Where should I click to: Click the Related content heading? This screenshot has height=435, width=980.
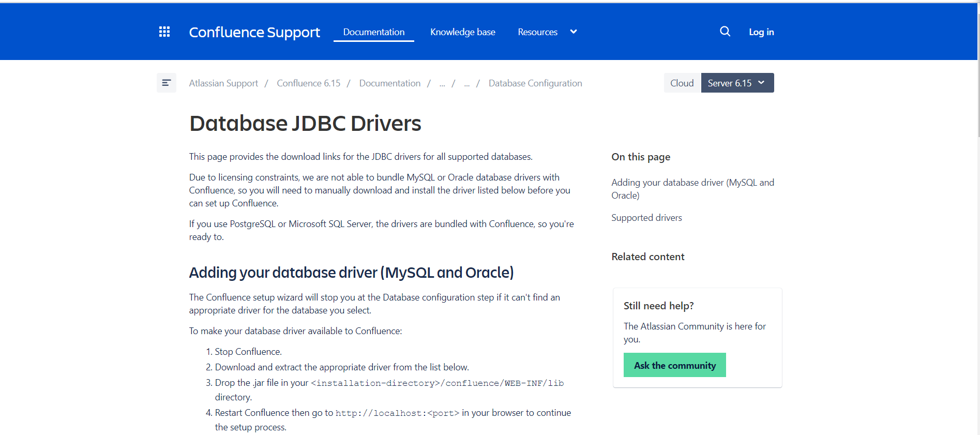647,257
